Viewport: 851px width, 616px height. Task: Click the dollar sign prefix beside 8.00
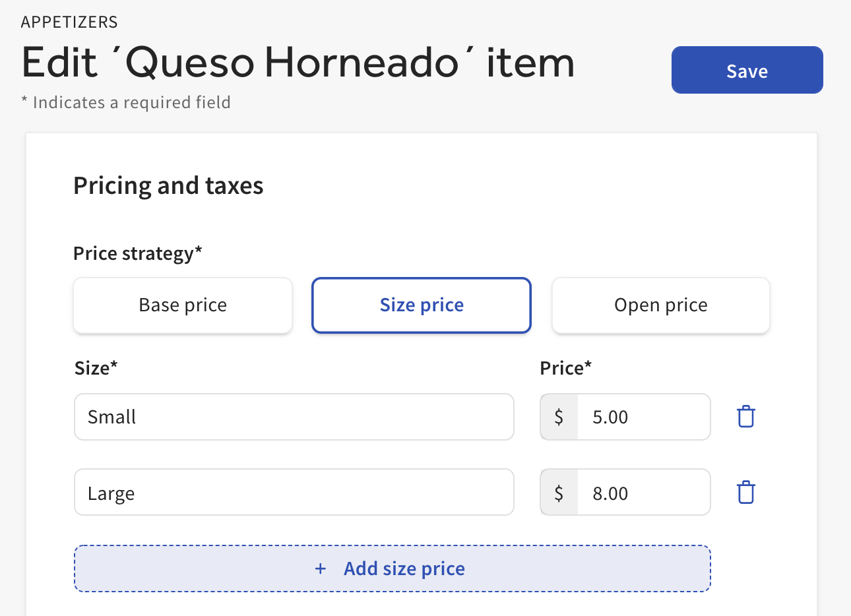coord(557,491)
